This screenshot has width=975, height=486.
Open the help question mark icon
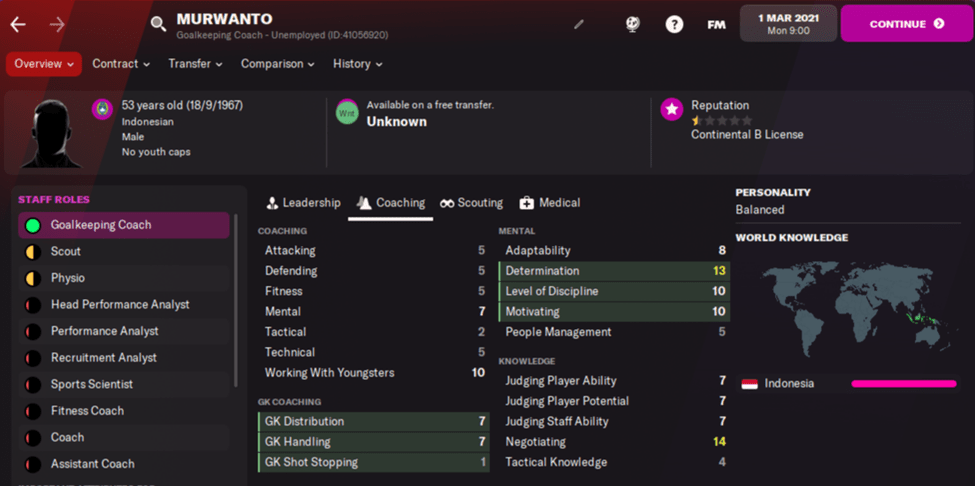click(675, 24)
